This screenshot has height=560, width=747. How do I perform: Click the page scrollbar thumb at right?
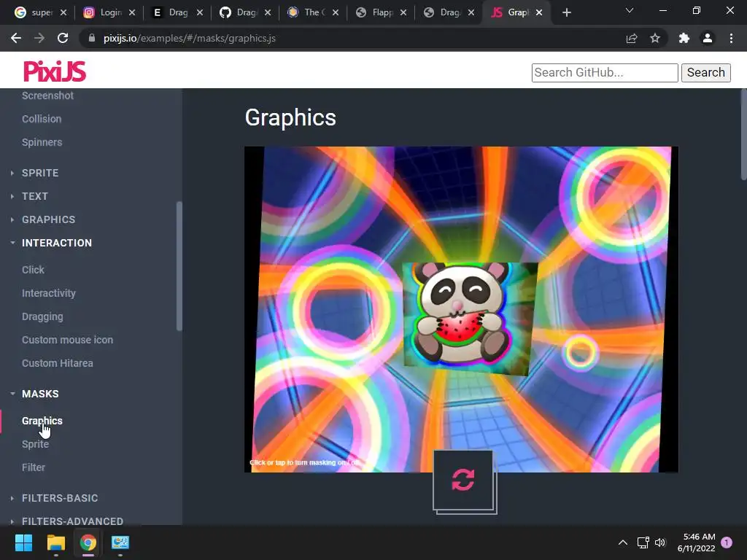[x=743, y=134]
